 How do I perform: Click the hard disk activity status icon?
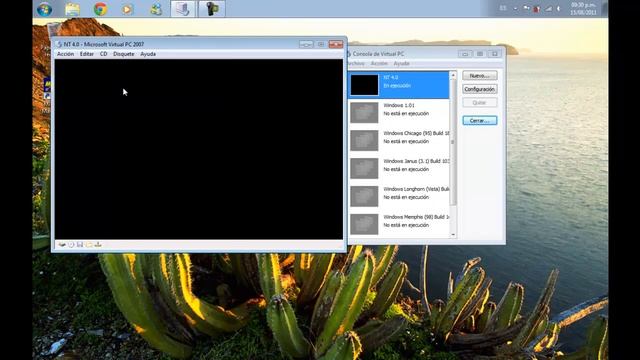62,244
